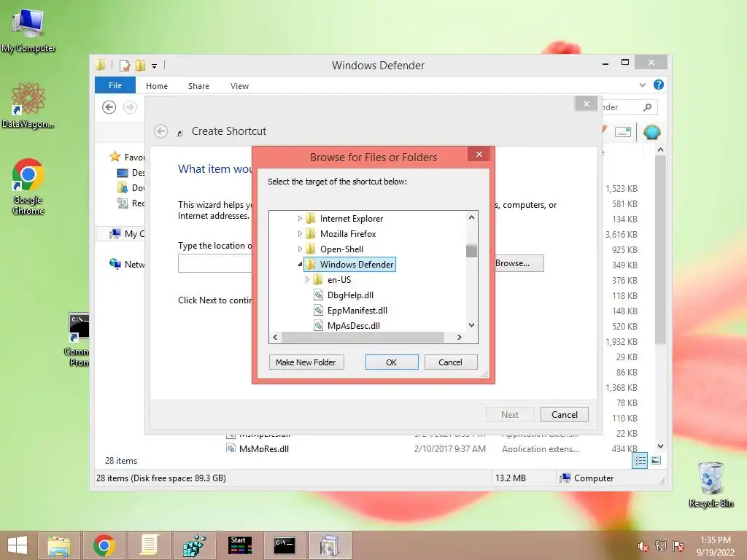Select en-US folder in tree
Screen dimensions: 747x560
pos(338,279)
